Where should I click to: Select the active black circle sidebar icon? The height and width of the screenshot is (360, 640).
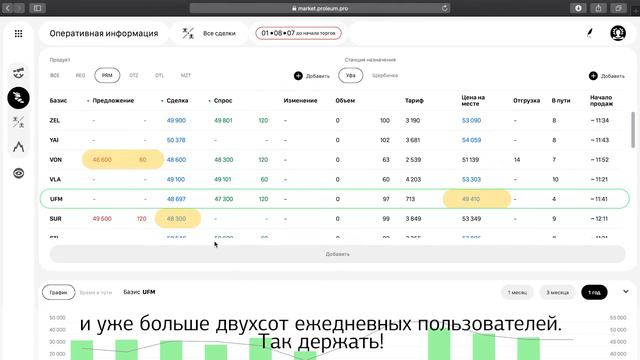click(x=18, y=98)
